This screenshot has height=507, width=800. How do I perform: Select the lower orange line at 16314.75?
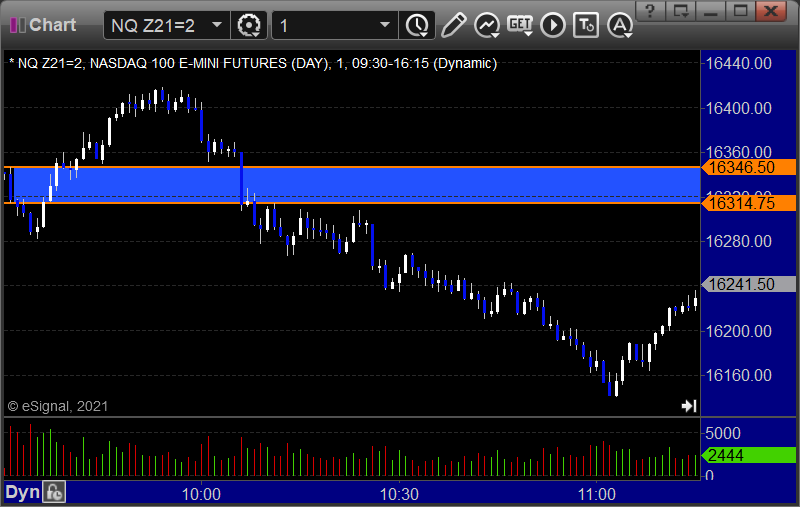point(352,203)
